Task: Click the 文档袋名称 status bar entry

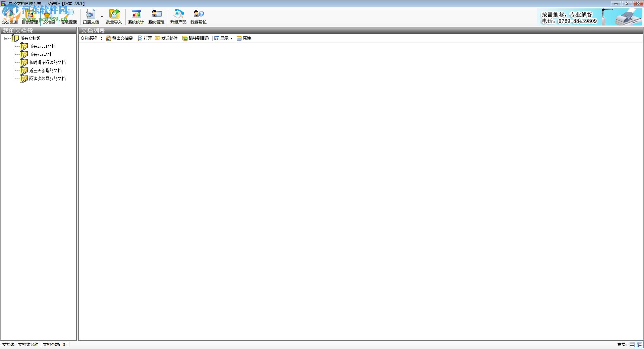Action: (28, 345)
